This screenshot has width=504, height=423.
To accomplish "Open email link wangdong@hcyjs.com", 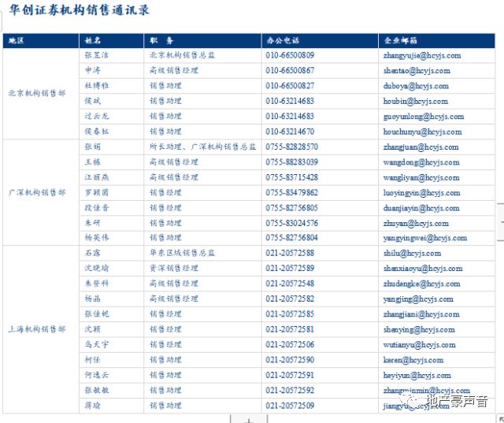I will [x=421, y=162].
